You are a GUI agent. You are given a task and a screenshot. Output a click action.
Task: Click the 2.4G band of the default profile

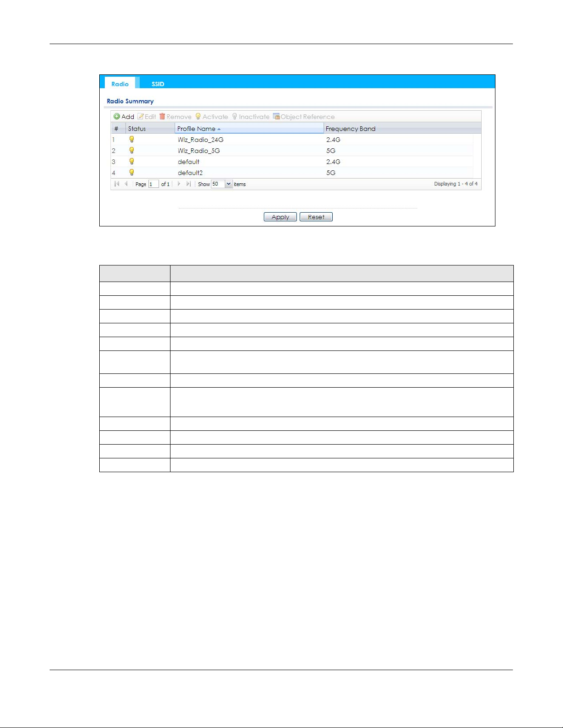pos(333,162)
